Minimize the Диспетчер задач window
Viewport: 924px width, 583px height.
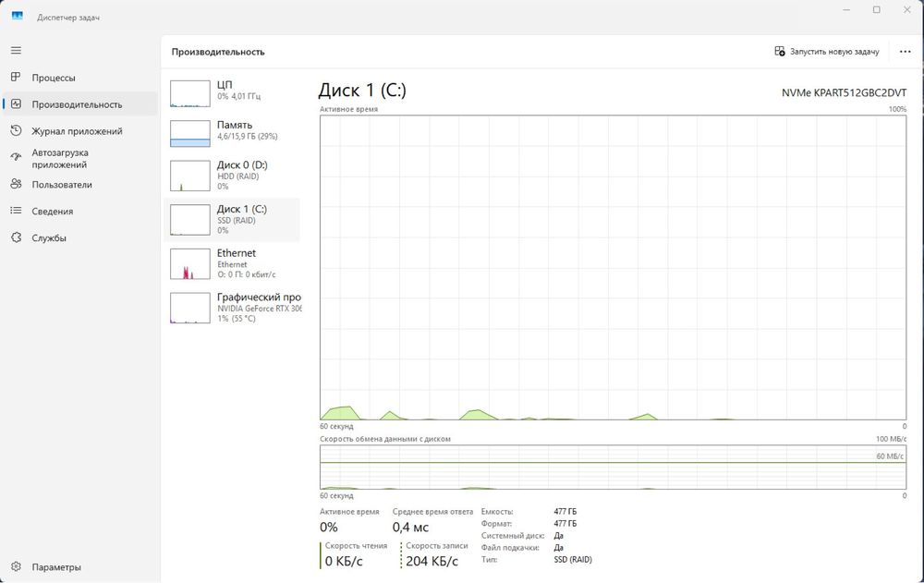pos(846,10)
